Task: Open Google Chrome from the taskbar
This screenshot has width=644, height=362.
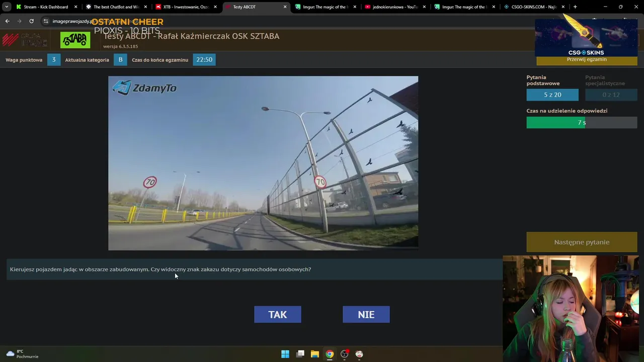Action: click(x=330, y=354)
